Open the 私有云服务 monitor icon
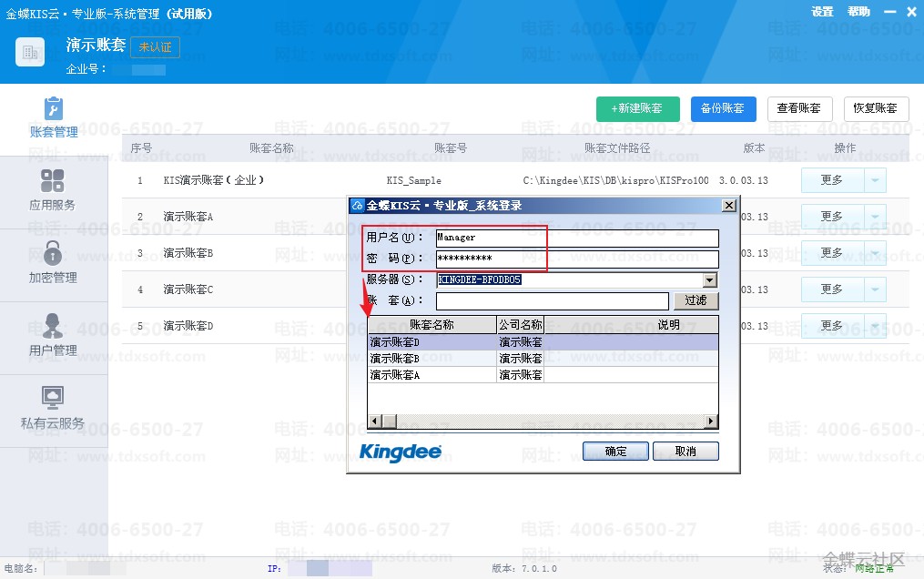Viewport: 924px width, 579px height. coord(53,398)
